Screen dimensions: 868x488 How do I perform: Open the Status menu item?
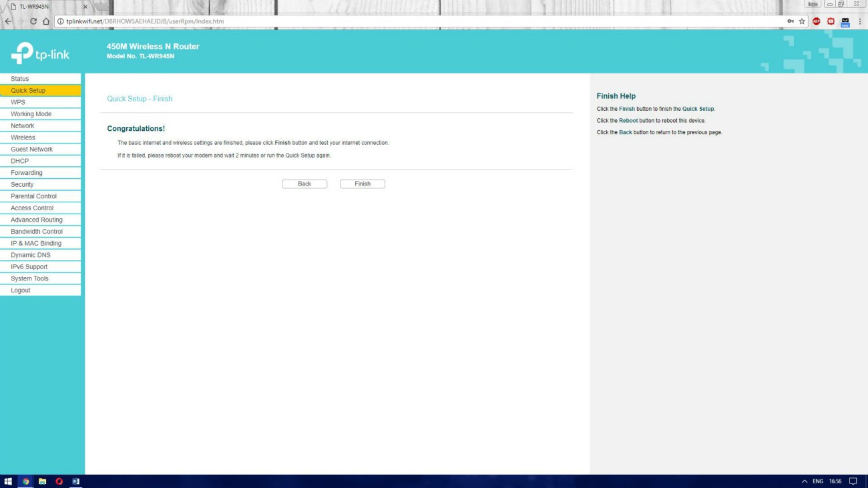[20, 79]
